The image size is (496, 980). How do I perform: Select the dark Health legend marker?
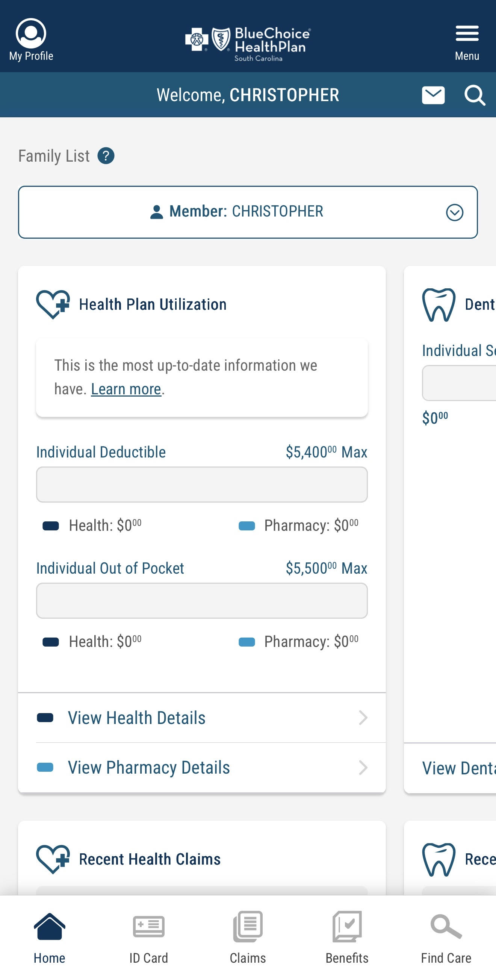pyautogui.click(x=51, y=526)
